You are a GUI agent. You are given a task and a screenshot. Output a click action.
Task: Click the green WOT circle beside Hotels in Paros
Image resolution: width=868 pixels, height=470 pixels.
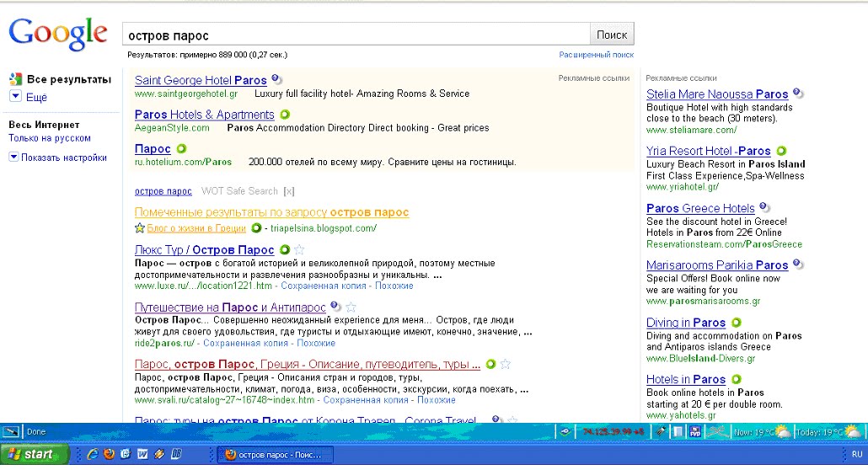pos(737,379)
